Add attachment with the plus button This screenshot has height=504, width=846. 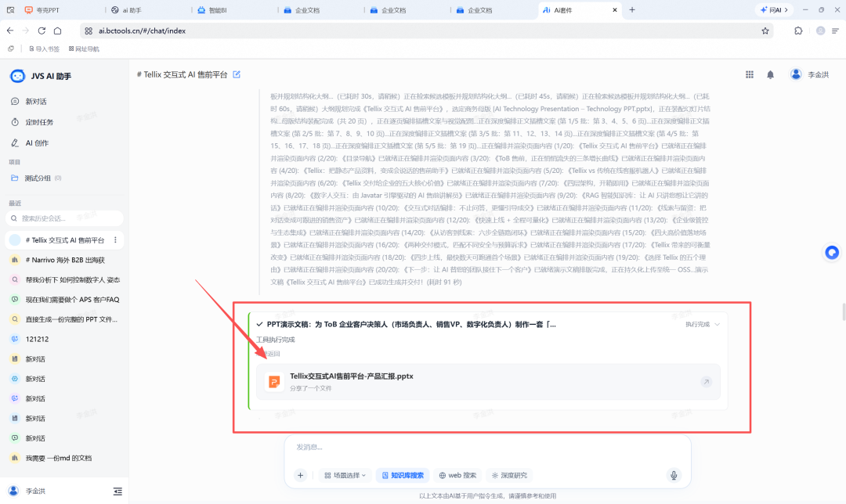301,475
